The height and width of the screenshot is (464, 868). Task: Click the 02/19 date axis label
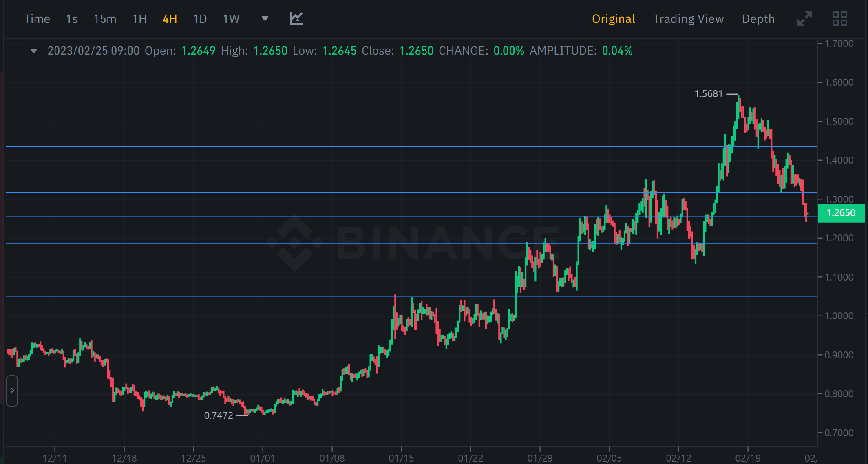748,458
